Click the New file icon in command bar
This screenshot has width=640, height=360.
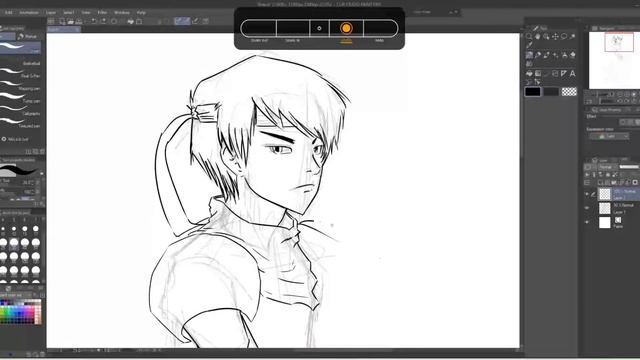[x=62, y=21]
